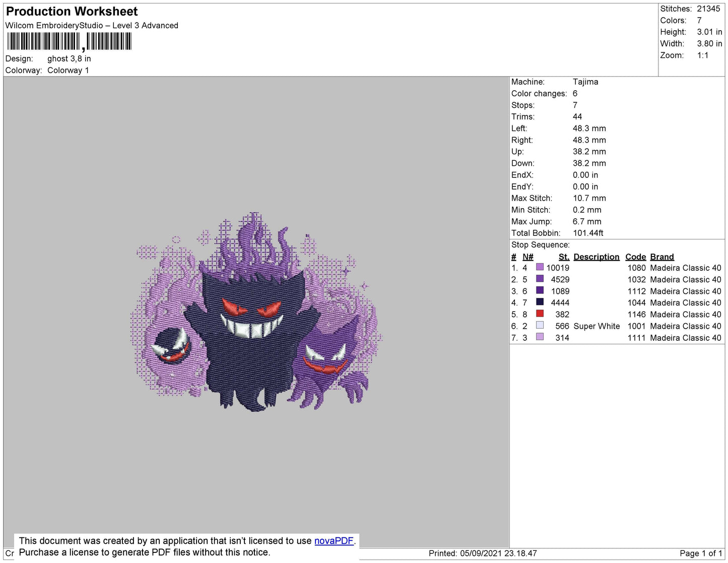This screenshot has width=728, height=563.
Task: Click the 'Super White' description
Action: [x=597, y=327]
